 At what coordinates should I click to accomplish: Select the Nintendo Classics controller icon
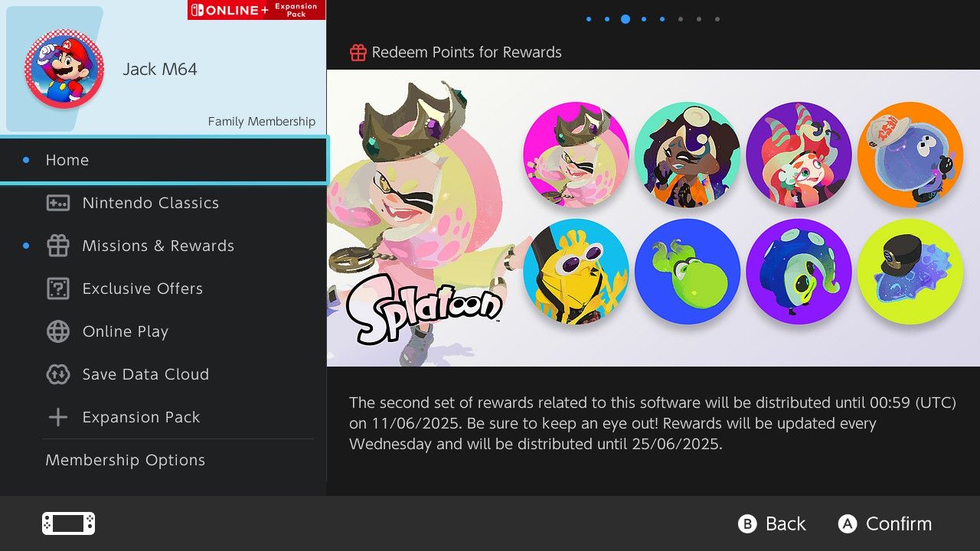coord(57,203)
